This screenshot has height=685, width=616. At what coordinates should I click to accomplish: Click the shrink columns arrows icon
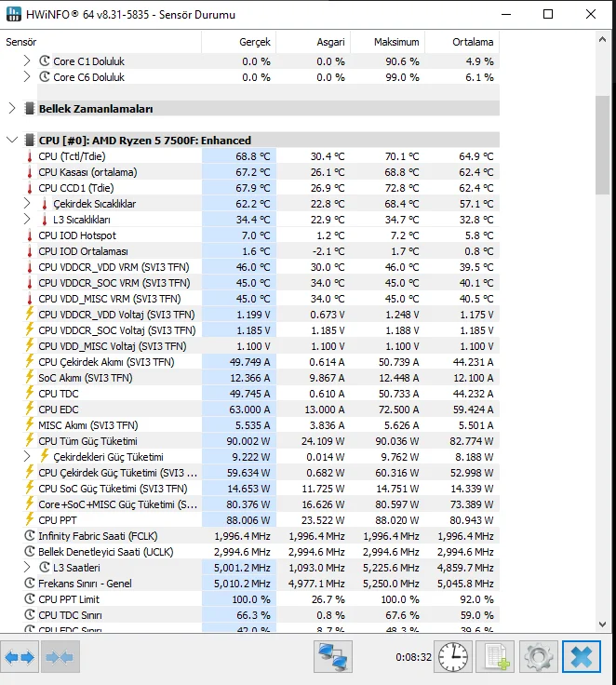coord(60,656)
